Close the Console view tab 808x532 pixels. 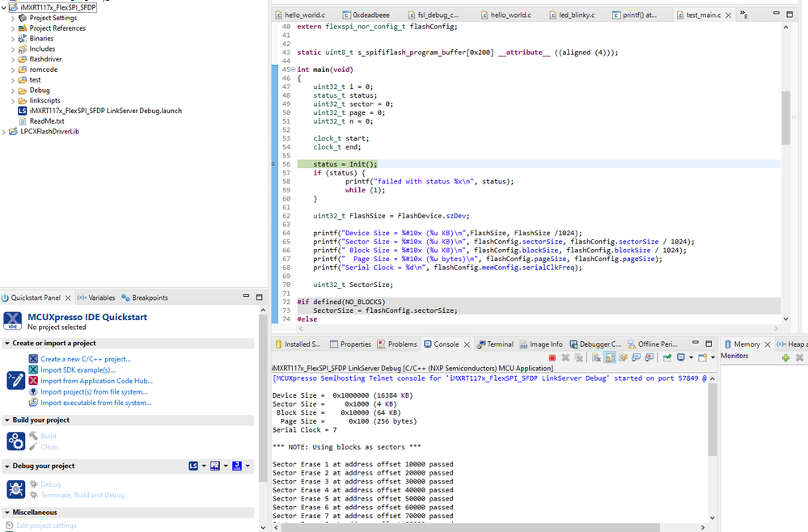(x=467, y=344)
